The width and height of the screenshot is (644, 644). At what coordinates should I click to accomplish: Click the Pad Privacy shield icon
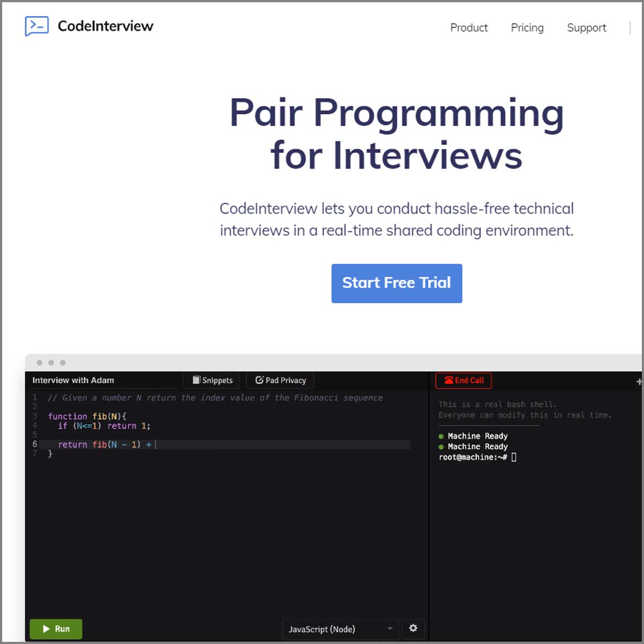click(x=260, y=380)
